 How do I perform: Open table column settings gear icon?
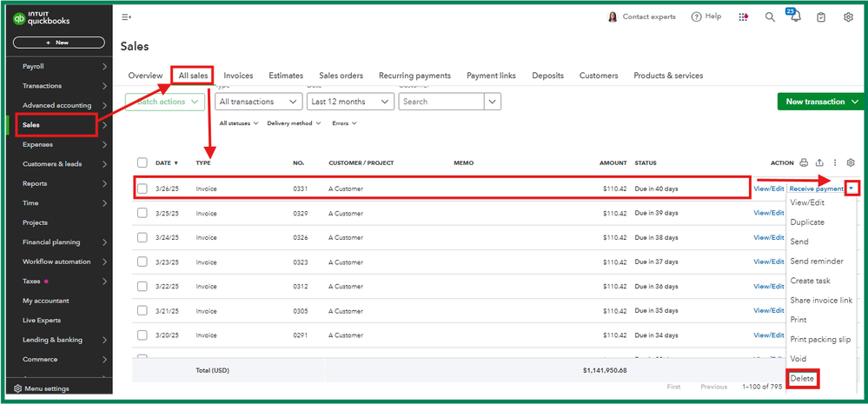(x=851, y=162)
